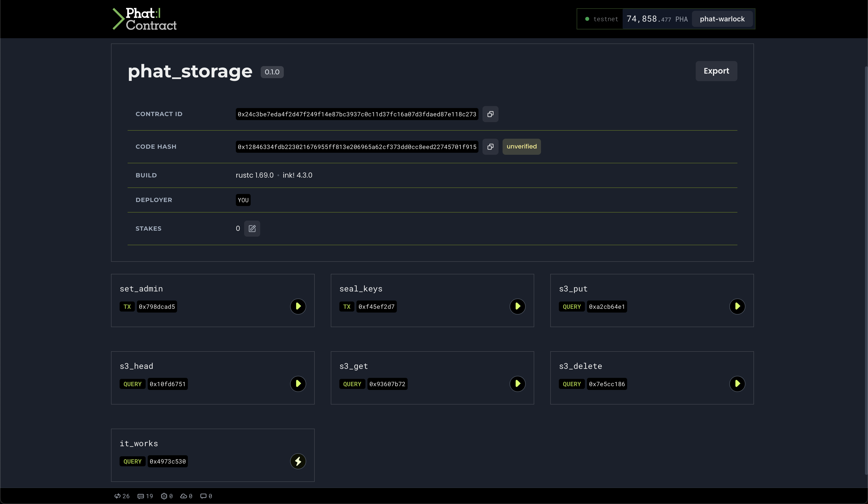The height and width of the screenshot is (504, 868).
Task: Run the set_admin transaction
Action: point(298,306)
